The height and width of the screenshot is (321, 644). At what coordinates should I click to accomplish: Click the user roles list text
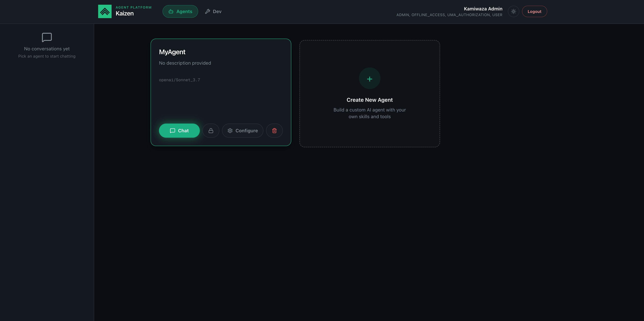tap(449, 15)
